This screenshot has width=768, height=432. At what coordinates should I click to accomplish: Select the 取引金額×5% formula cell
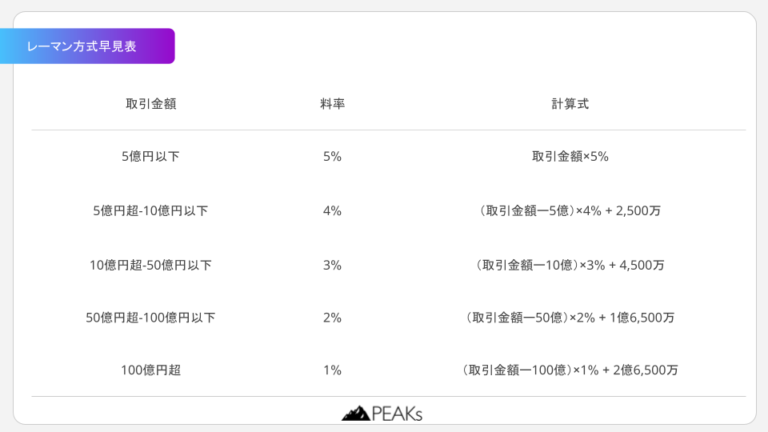570,157
